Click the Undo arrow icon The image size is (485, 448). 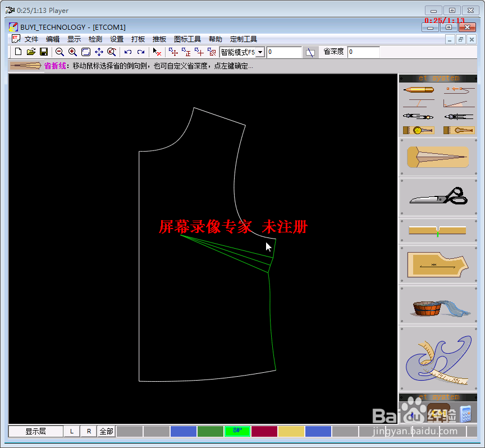[x=128, y=52]
